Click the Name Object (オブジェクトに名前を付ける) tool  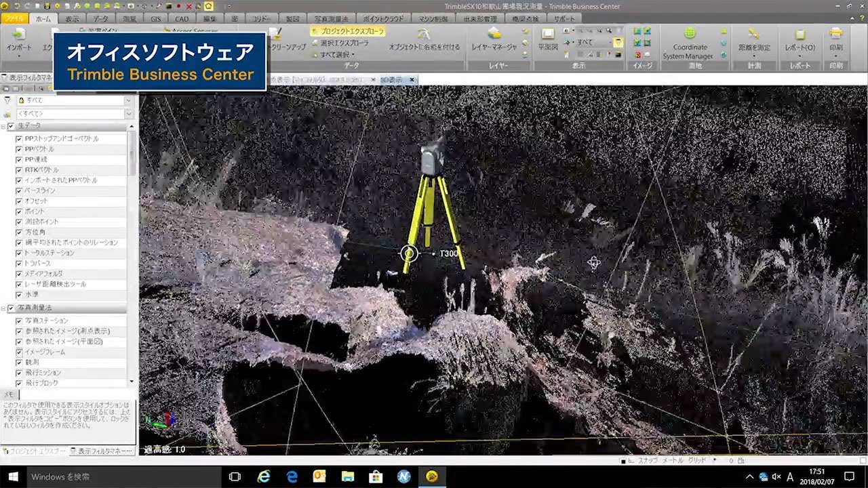(424, 39)
